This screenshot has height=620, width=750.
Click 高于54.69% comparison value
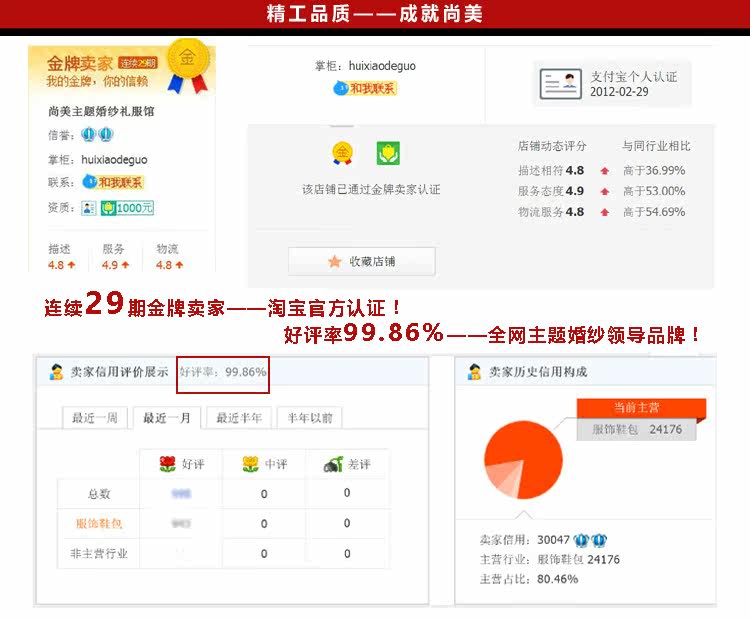point(654,212)
